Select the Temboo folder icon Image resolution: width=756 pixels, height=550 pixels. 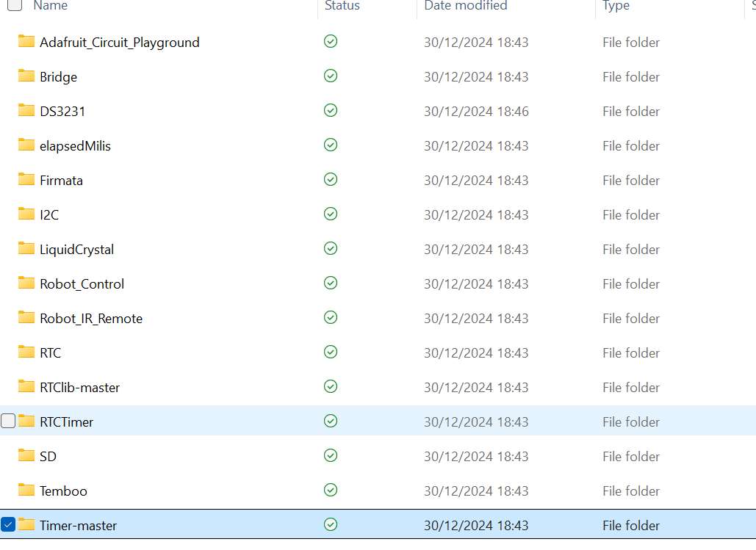26,491
